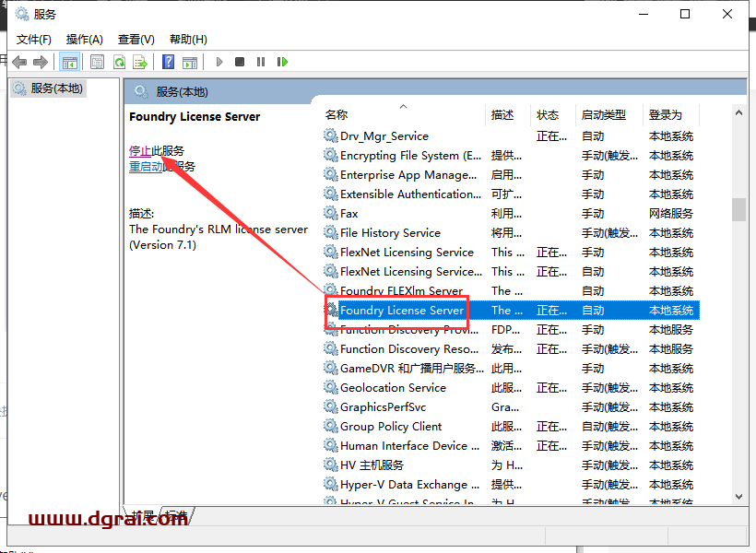The width and height of the screenshot is (756, 553).
Task: Select GameDVR 和广播用户服务 row
Action: coord(511,368)
